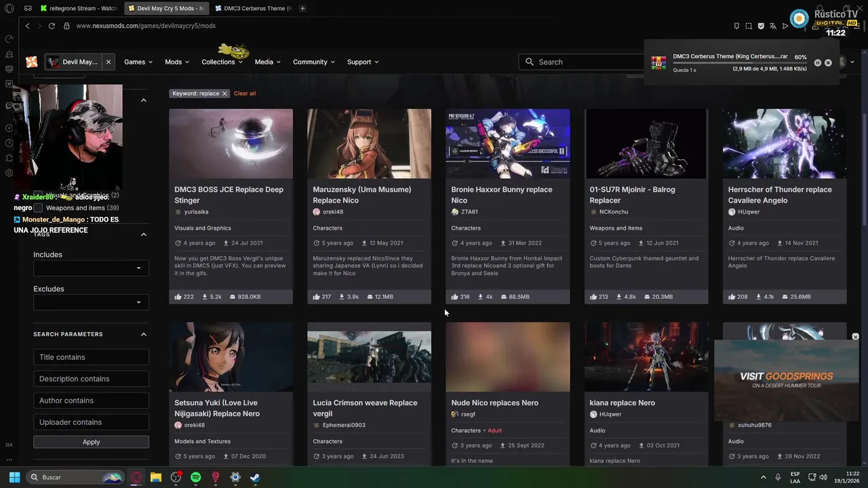Toggle the 'Weapons and items (39)' checkbox

38,208
